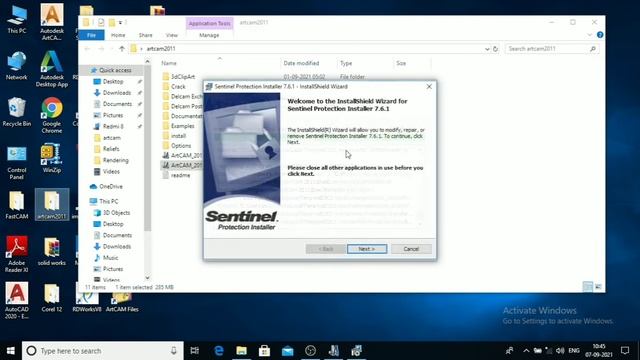Launch Google Chrome from desktop
Screen dimensions: 640x360
click(x=52, y=116)
